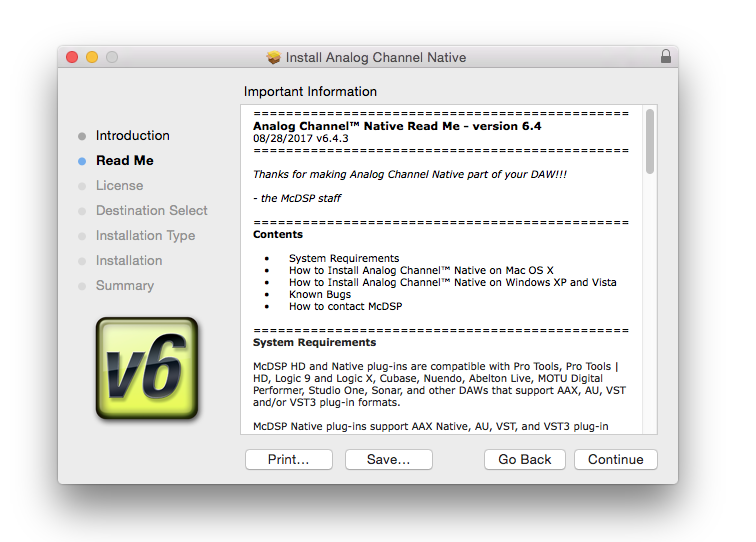
Task: Click the bold 'System Requirements' section heading
Action: 314,342
